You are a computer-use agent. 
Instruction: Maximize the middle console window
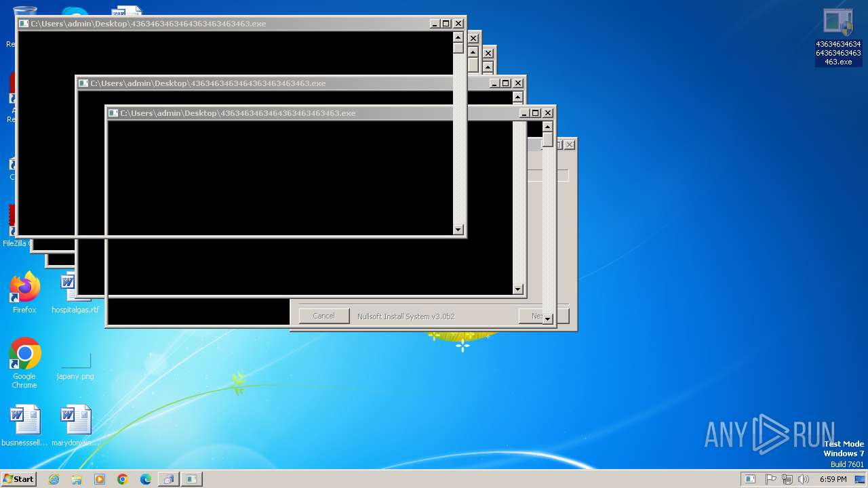(x=505, y=83)
